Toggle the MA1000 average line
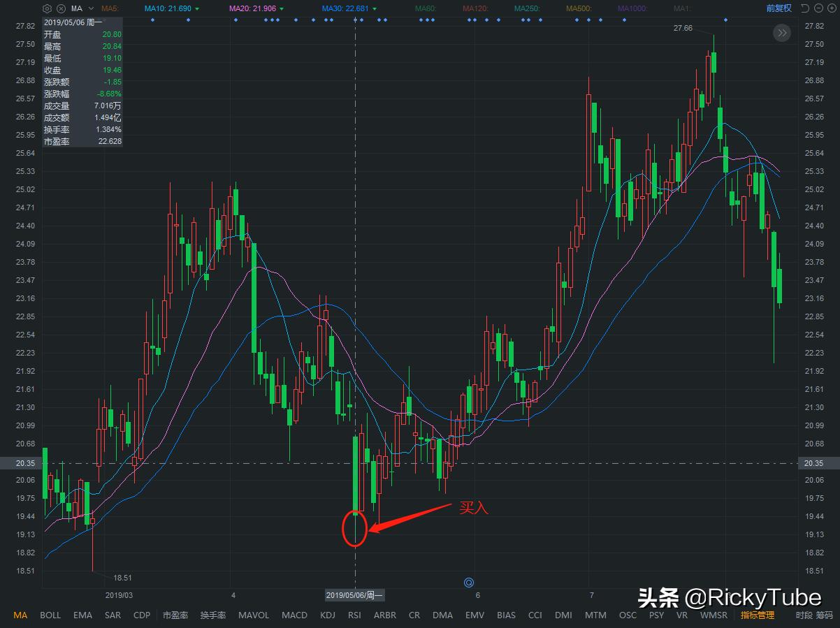The width and height of the screenshot is (840, 628). 632,8
